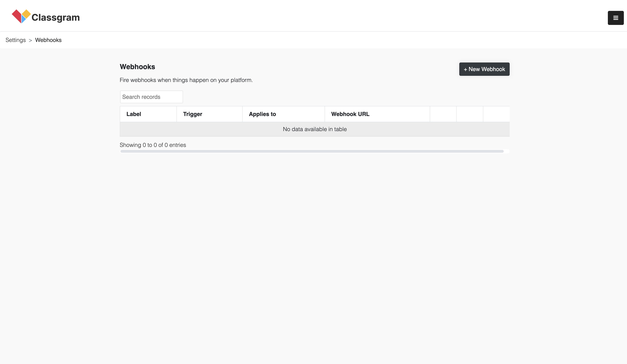
Task: Sort by Label column header
Action: [148, 114]
